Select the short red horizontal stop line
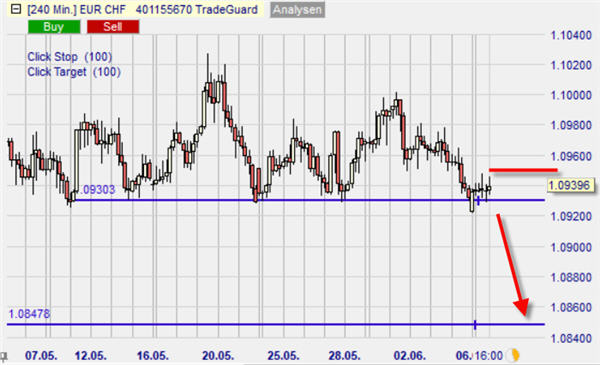This screenshot has height=365, width=600. (523, 170)
